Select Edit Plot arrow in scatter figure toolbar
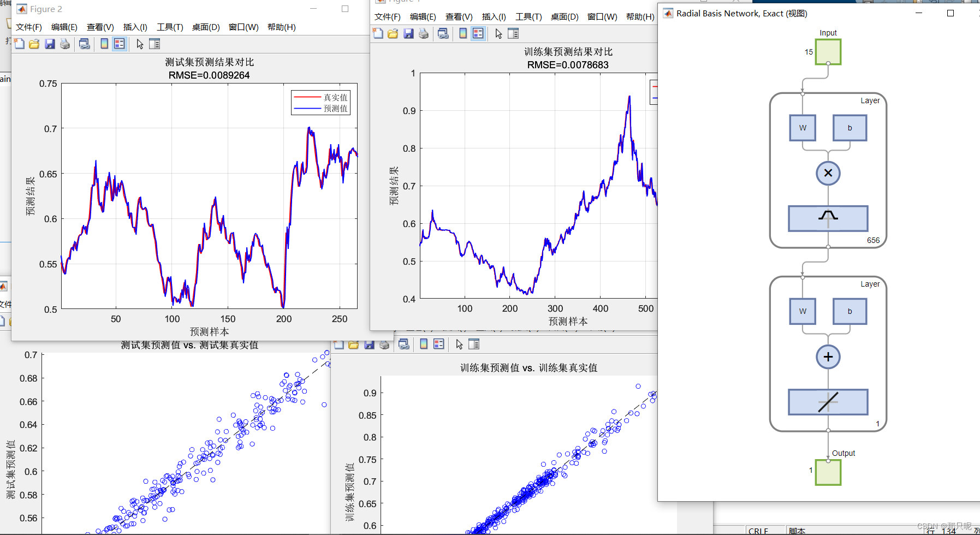 [x=459, y=344]
